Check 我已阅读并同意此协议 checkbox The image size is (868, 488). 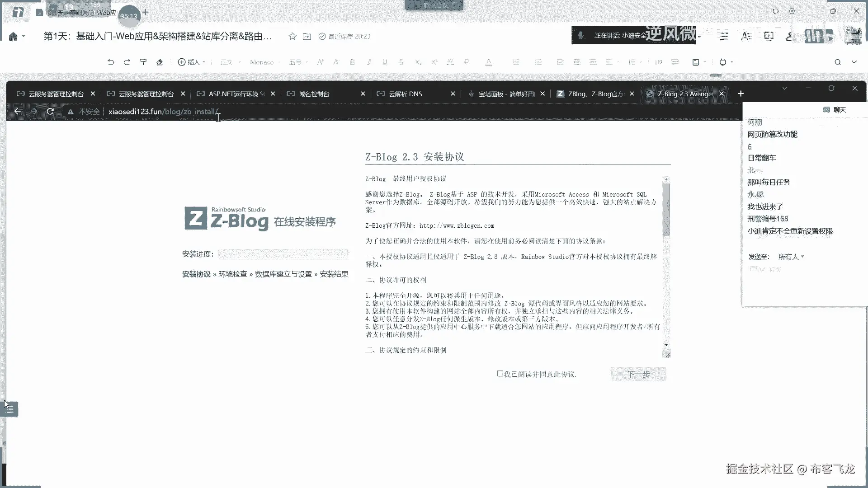pyautogui.click(x=500, y=374)
